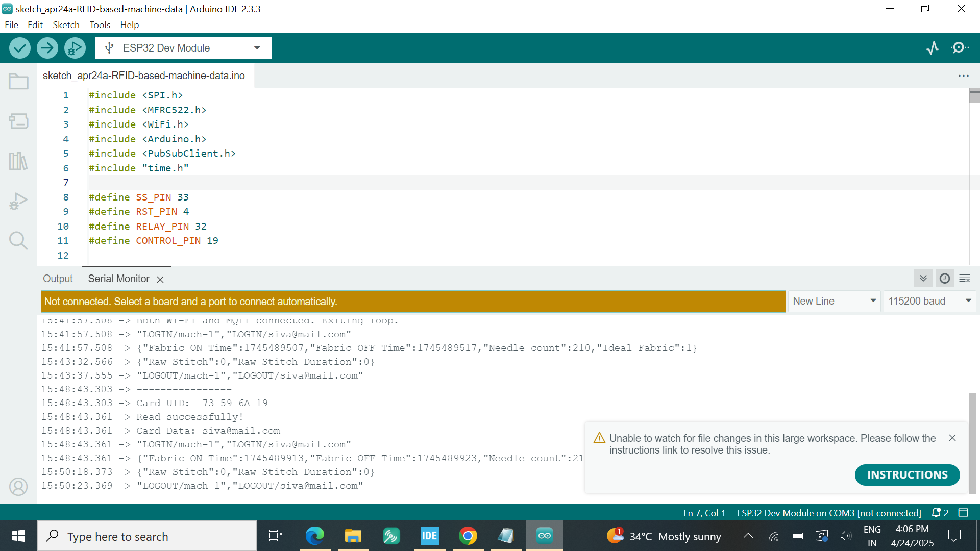Click the taskbar search box
Image resolution: width=980 pixels, height=551 pixels.
pyautogui.click(x=147, y=536)
